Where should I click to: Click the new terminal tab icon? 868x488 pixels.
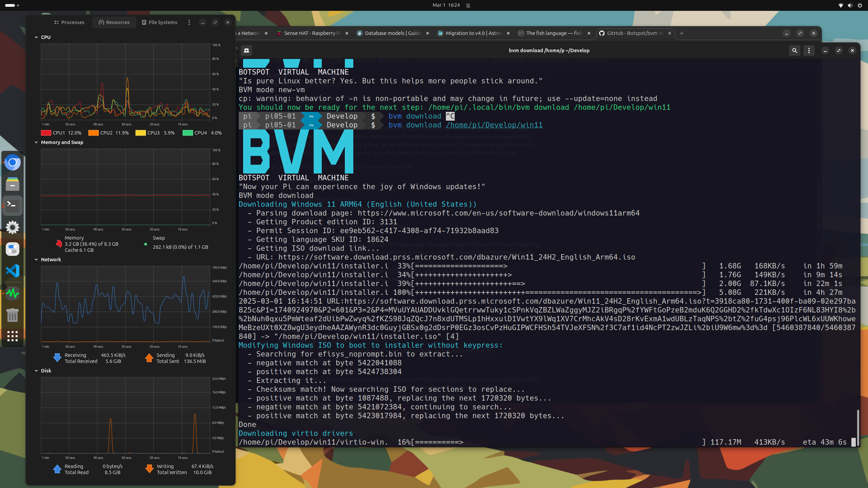pyautogui.click(x=246, y=50)
